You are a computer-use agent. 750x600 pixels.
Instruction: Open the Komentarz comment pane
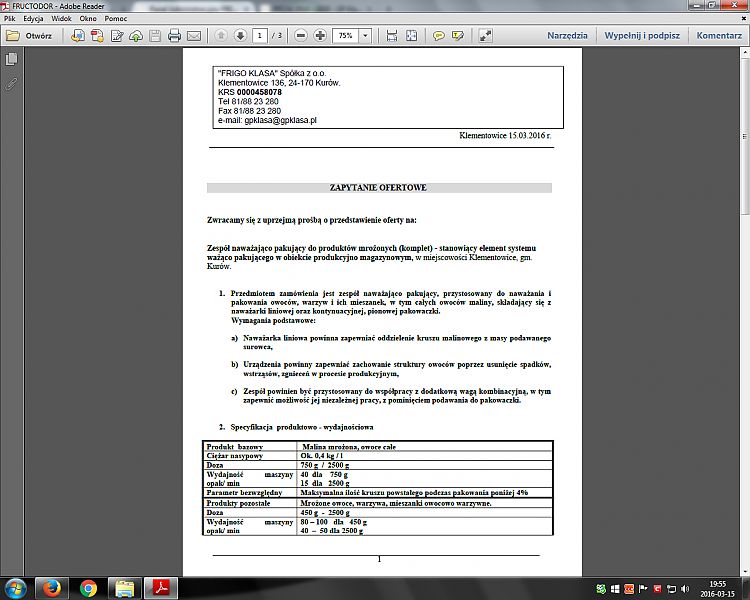click(719, 35)
